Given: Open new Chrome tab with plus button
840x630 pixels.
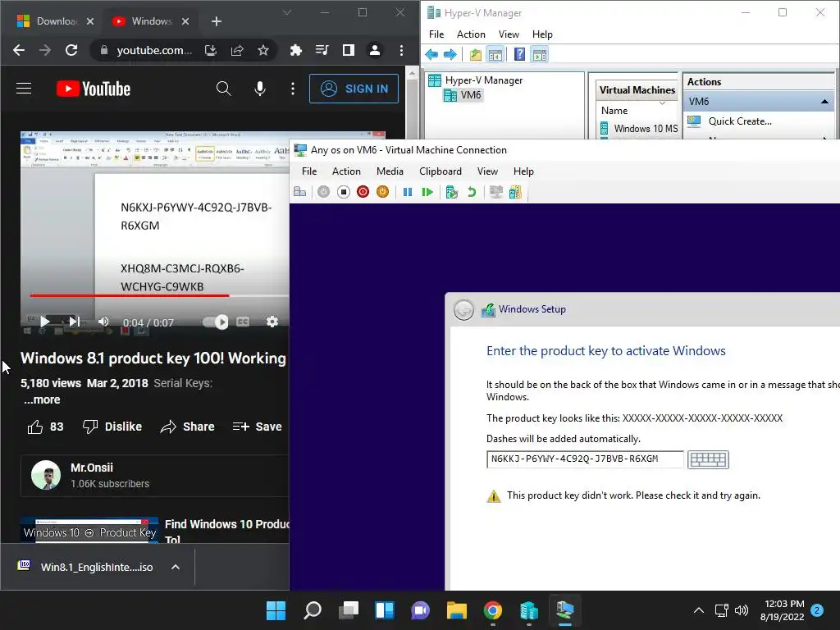Looking at the screenshot, I should coord(217,21).
